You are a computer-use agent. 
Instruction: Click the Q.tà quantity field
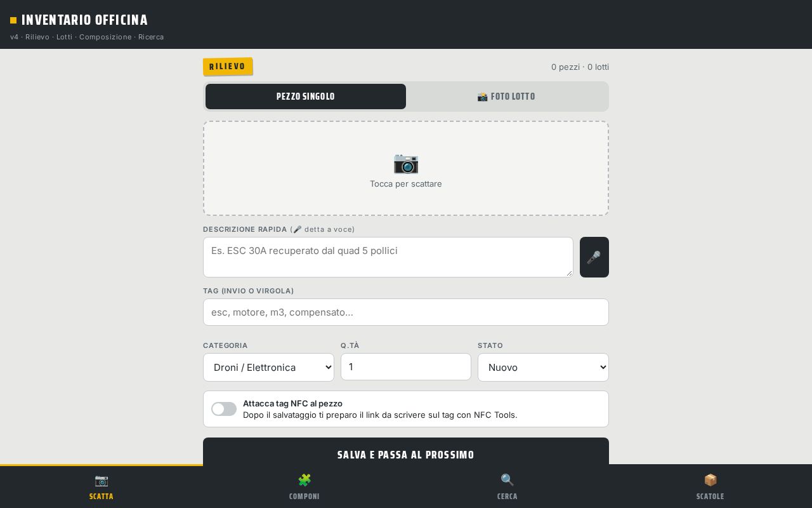(406, 366)
